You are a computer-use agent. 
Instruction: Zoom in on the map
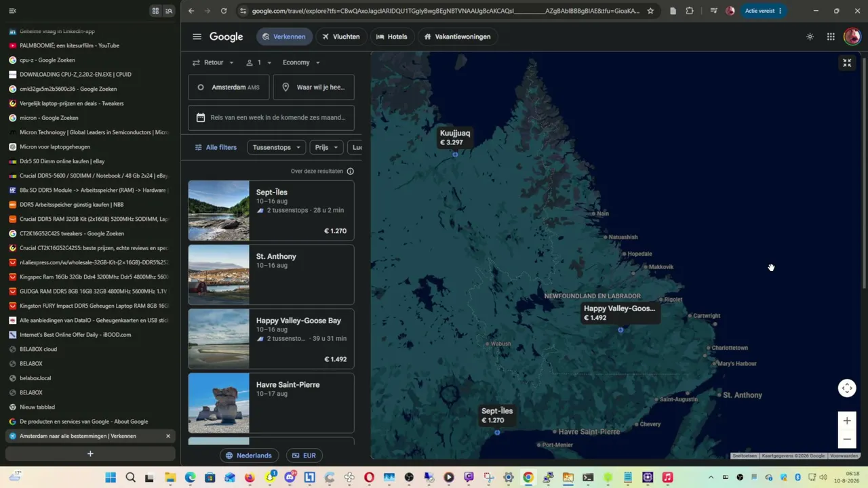(847, 421)
